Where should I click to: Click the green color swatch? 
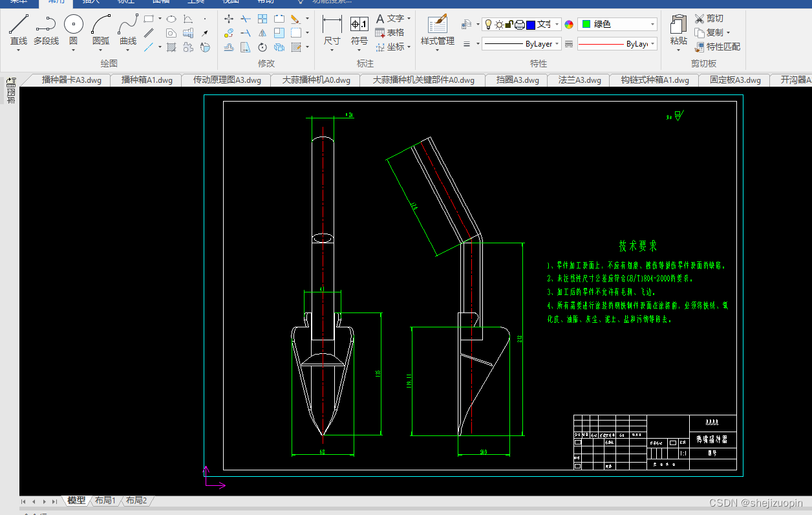586,25
